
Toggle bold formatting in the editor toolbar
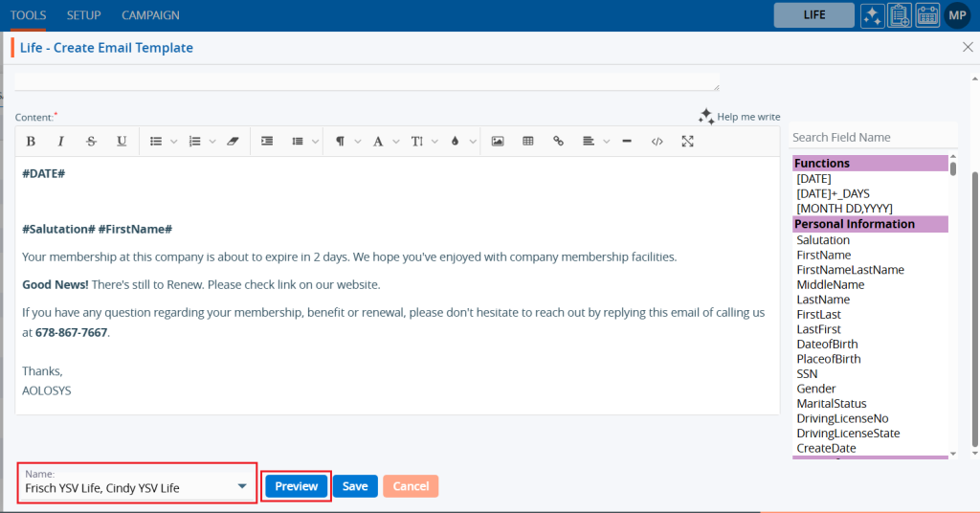tap(31, 142)
